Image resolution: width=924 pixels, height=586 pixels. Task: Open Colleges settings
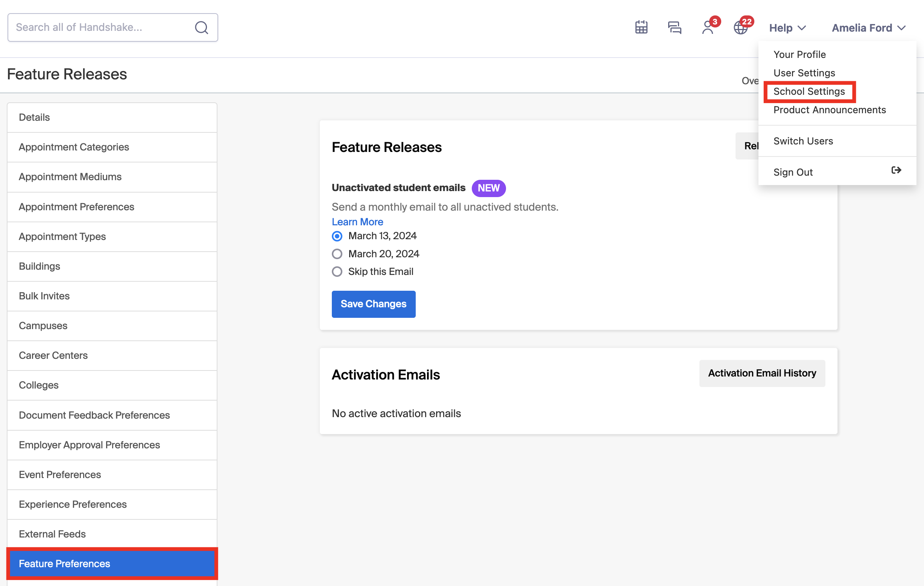coord(112,385)
